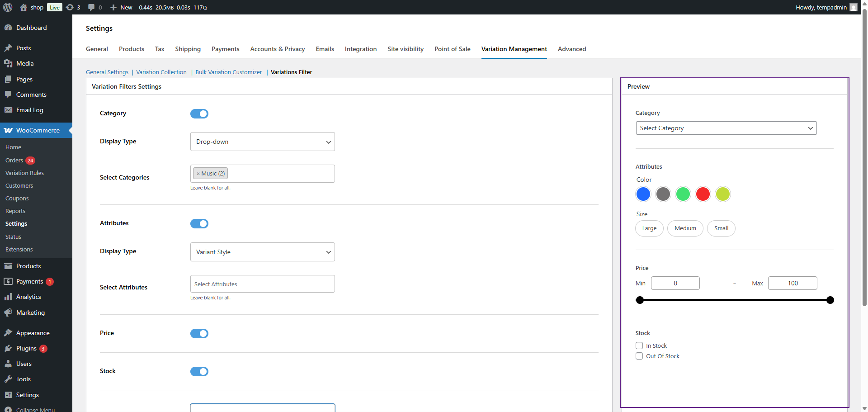This screenshot has height=412, width=868.
Task: Click the WordPress logo icon
Action: tap(8, 7)
